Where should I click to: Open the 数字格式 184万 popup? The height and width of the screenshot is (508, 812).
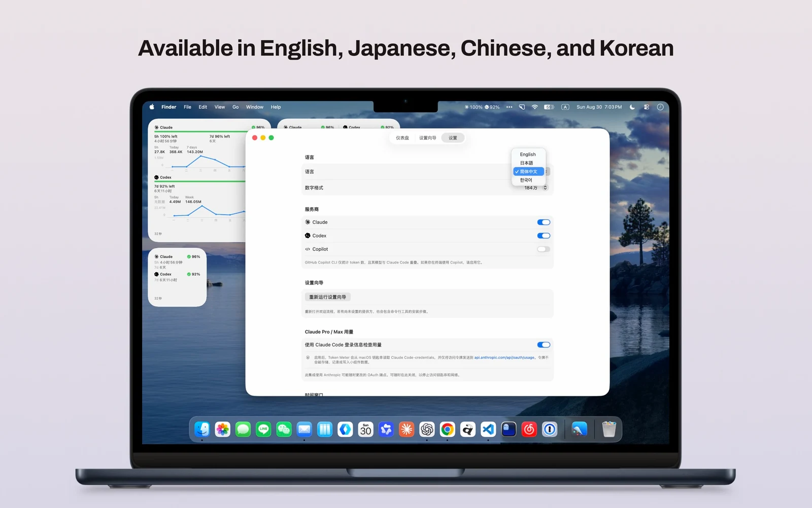[x=535, y=188]
